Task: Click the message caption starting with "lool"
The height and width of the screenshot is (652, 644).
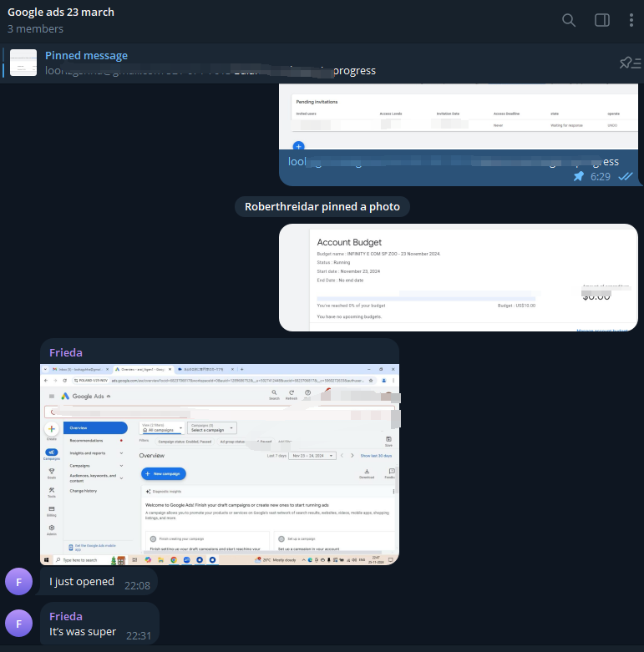Action: (x=454, y=161)
